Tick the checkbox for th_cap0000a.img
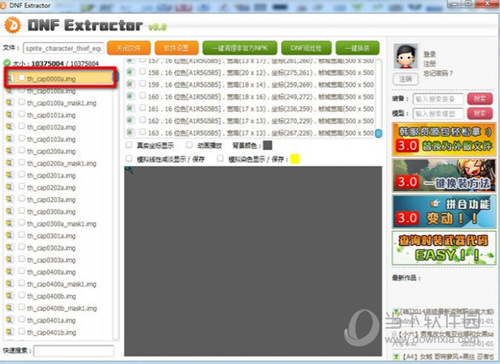Screen dimensions: 500x364 pos(22,78)
